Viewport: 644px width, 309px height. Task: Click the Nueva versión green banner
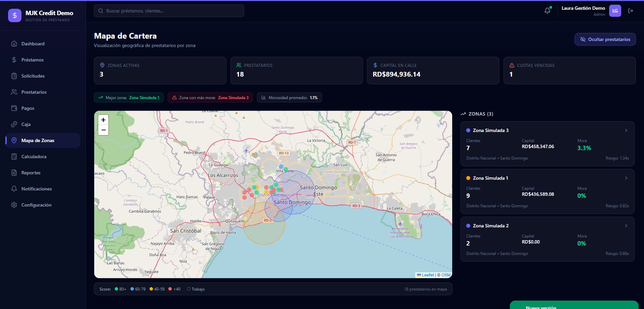point(574,305)
